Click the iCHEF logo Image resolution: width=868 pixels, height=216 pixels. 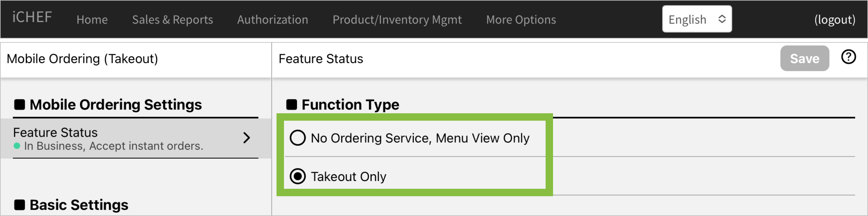pyautogui.click(x=32, y=18)
